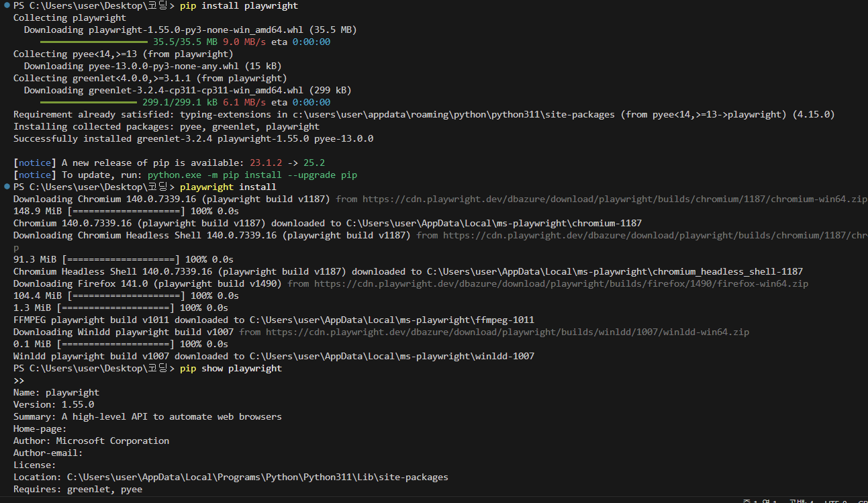Viewport: 868px width, 503px height.
Task: Select 'greenlet-3.2.4-cp311-cp311-win_amd64.whl' file name
Action: point(196,90)
